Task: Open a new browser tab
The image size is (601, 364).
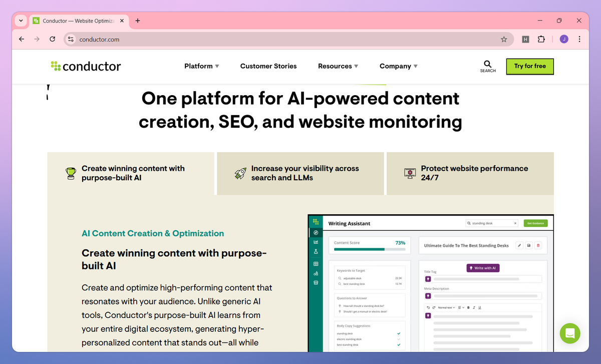Action: click(x=138, y=21)
